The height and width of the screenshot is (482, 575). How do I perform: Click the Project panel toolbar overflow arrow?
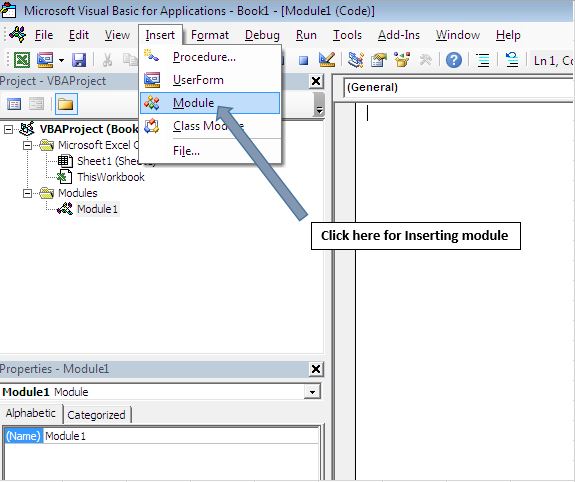point(319,110)
